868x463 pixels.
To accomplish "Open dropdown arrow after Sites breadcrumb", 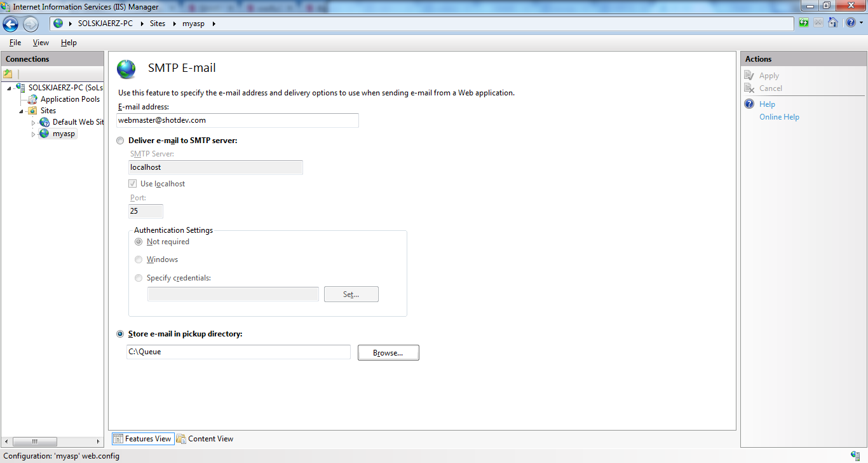I will pyautogui.click(x=174, y=24).
